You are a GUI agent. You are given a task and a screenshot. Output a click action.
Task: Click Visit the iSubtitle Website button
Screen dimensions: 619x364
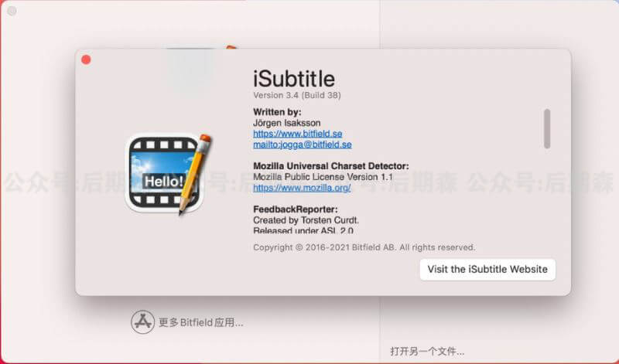point(487,270)
